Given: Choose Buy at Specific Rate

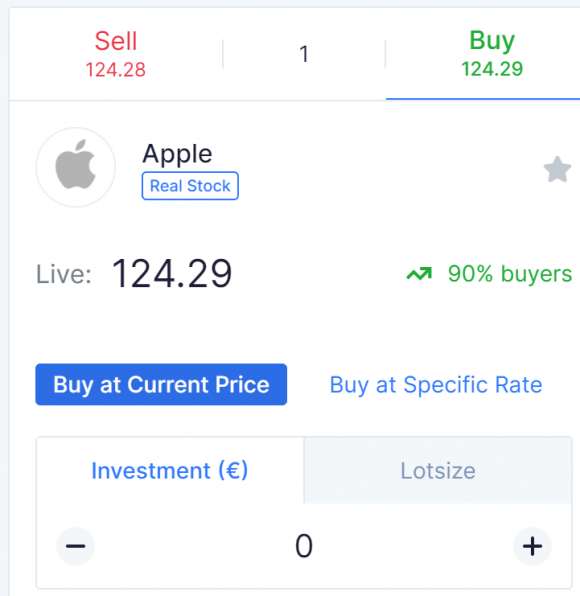Looking at the screenshot, I should (436, 385).
